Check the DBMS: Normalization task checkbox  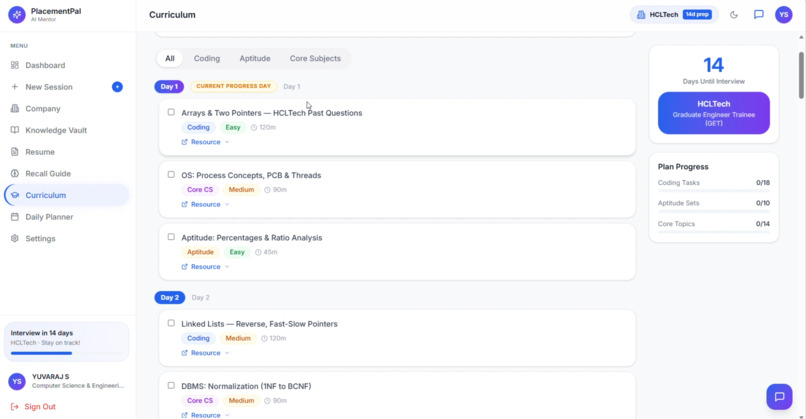point(171,386)
